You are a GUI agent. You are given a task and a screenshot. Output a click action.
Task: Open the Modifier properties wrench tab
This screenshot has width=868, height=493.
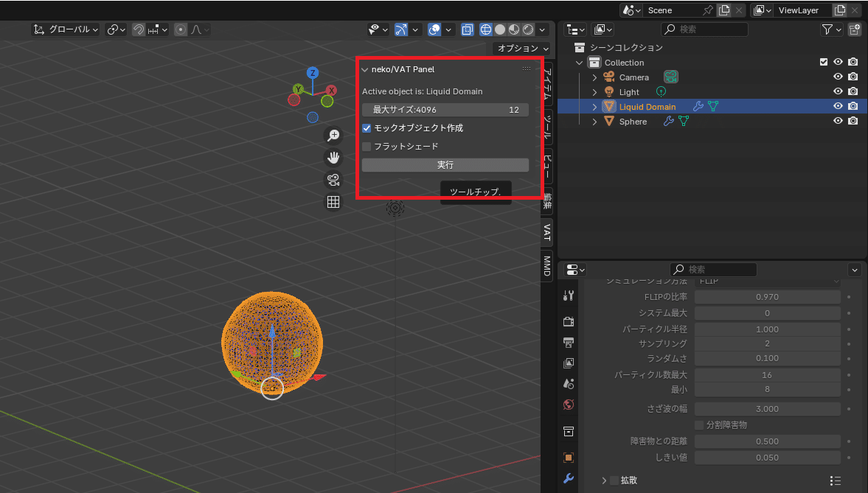pos(569,478)
